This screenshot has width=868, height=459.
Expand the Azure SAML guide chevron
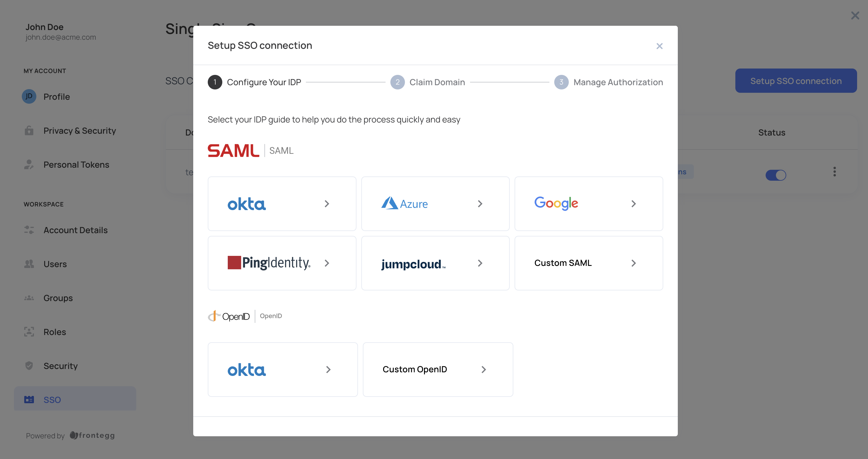point(480,204)
